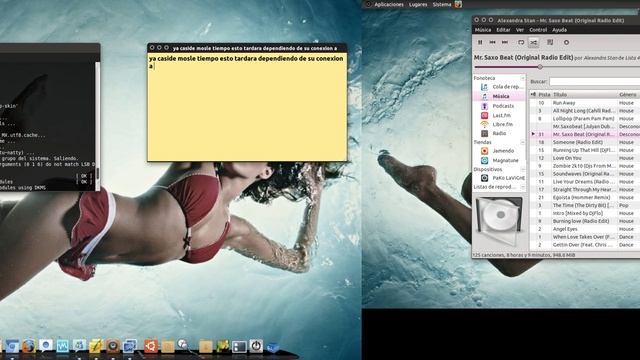This screenshot has width=640, height=360.
Task: Open the Ayuda menu in Rhythmbox
Action: point(559,30)
